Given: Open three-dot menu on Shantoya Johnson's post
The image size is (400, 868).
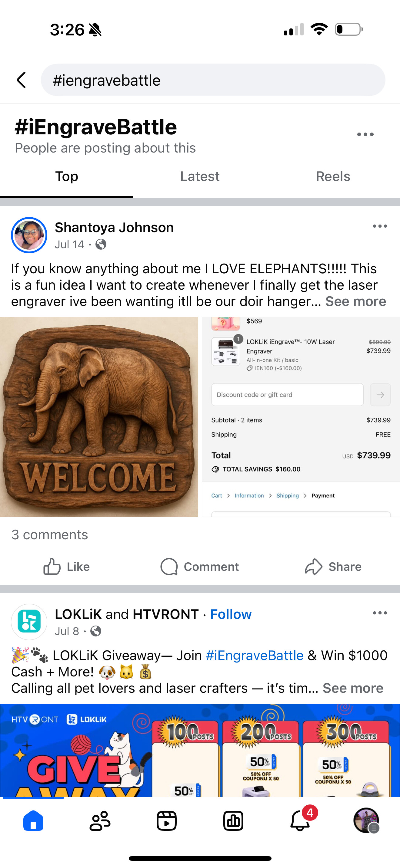Looking at the screenshot, I should pyautogui.click(x=380, y=226).
